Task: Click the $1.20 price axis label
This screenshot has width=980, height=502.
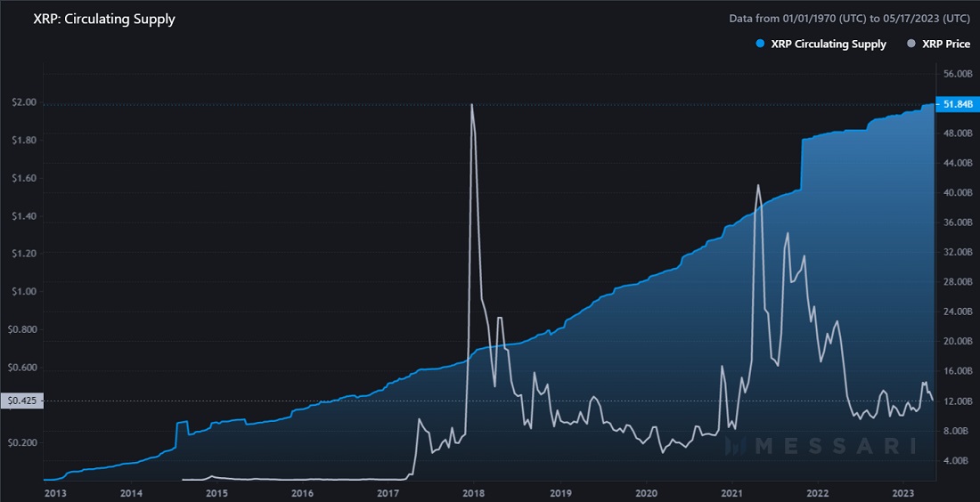Action: (24, 255)
